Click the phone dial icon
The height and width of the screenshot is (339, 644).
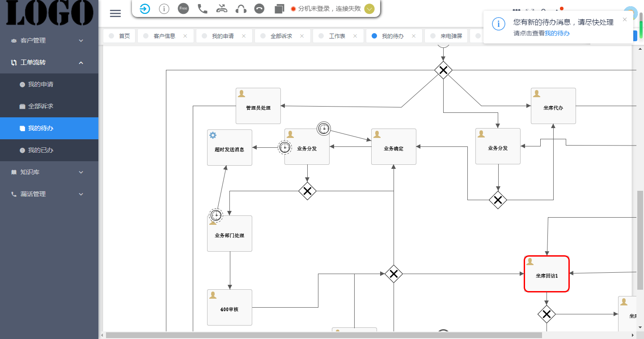click(203, 9)
